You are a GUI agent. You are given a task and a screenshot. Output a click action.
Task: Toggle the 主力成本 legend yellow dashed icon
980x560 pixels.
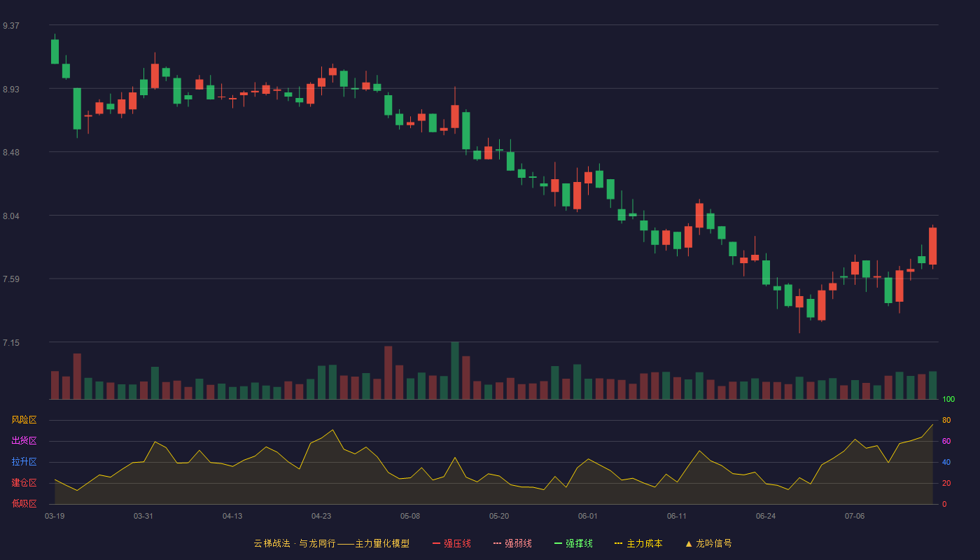point(619,543)
